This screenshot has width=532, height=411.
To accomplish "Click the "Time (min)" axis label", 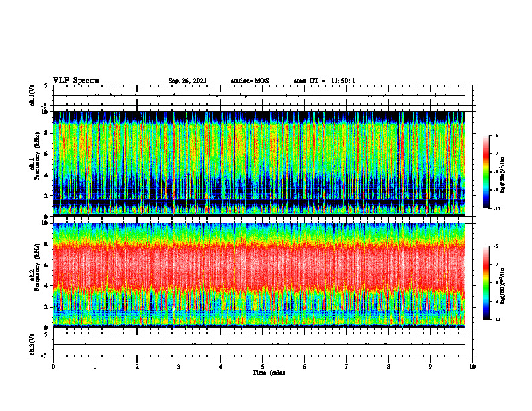I will (x=269, y=373).
